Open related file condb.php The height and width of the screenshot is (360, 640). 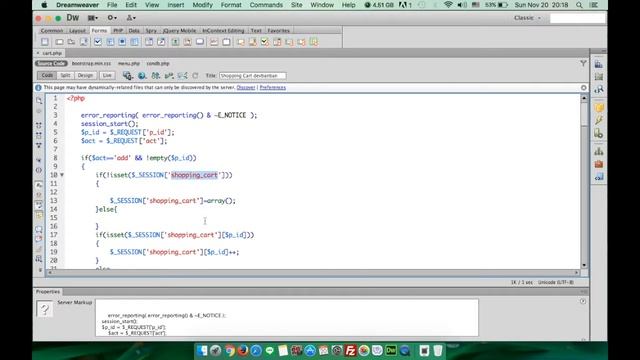pyautogui.click(x=158, y=63)
